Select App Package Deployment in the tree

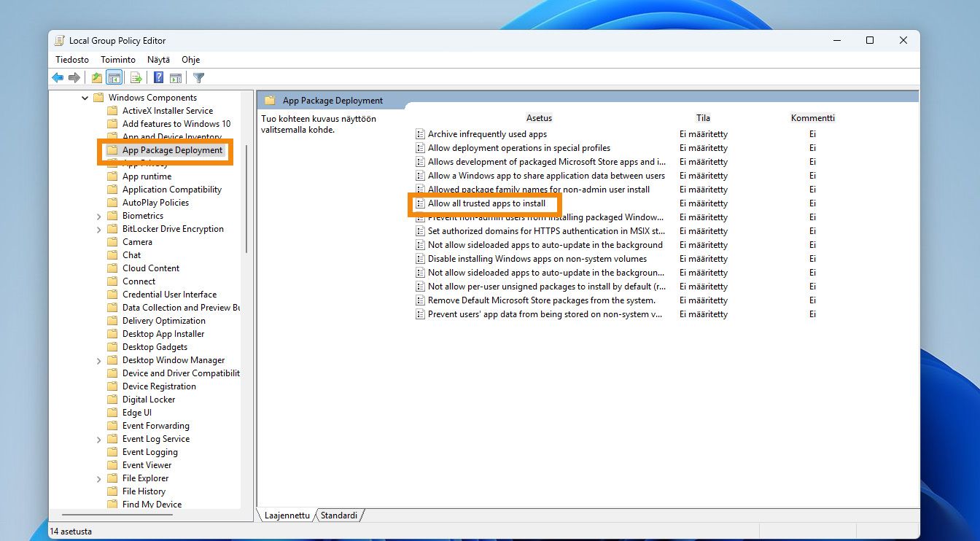tap(172, 150)
